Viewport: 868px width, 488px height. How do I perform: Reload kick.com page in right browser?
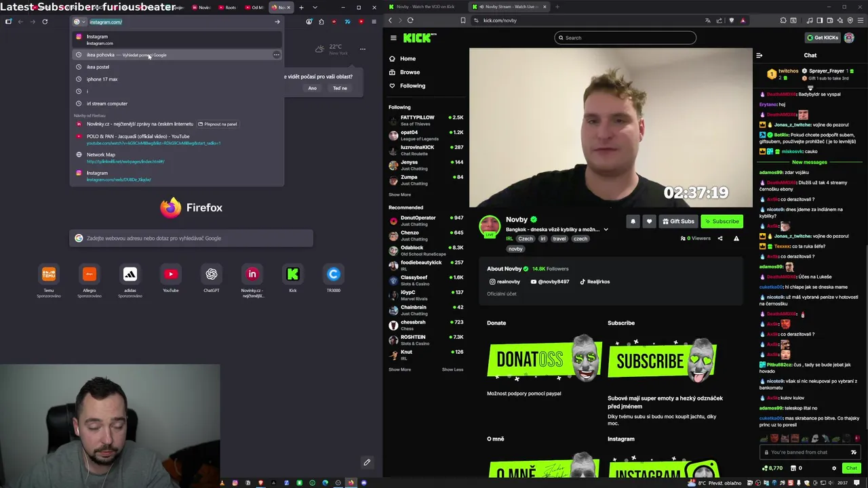pyautogui.click(x=410, y=20)
